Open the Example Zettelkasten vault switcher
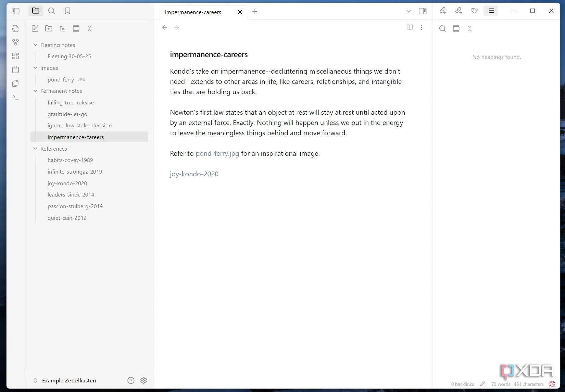 (x=68, y=380)
